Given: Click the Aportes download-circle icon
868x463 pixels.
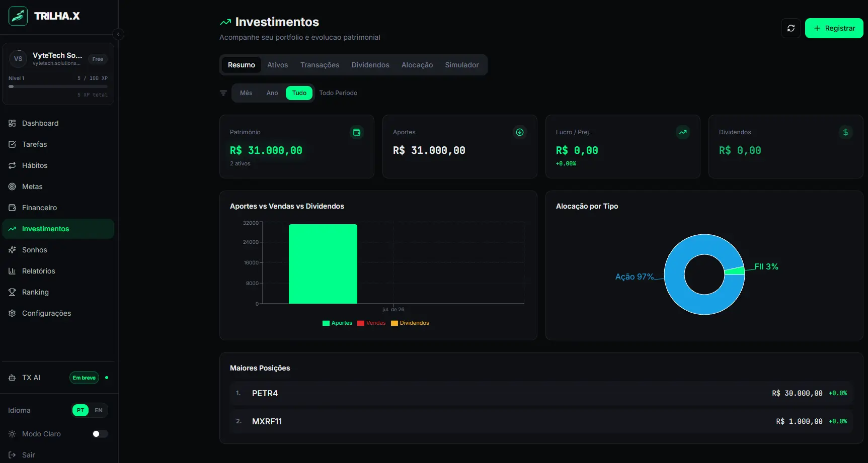Looking at the screenshot, I should 520,132.
